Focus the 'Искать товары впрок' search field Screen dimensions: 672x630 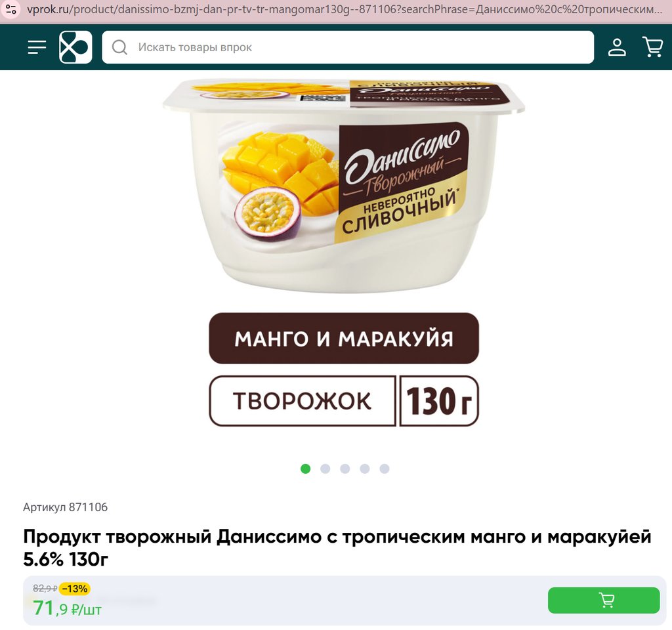[x=348, y=47]
